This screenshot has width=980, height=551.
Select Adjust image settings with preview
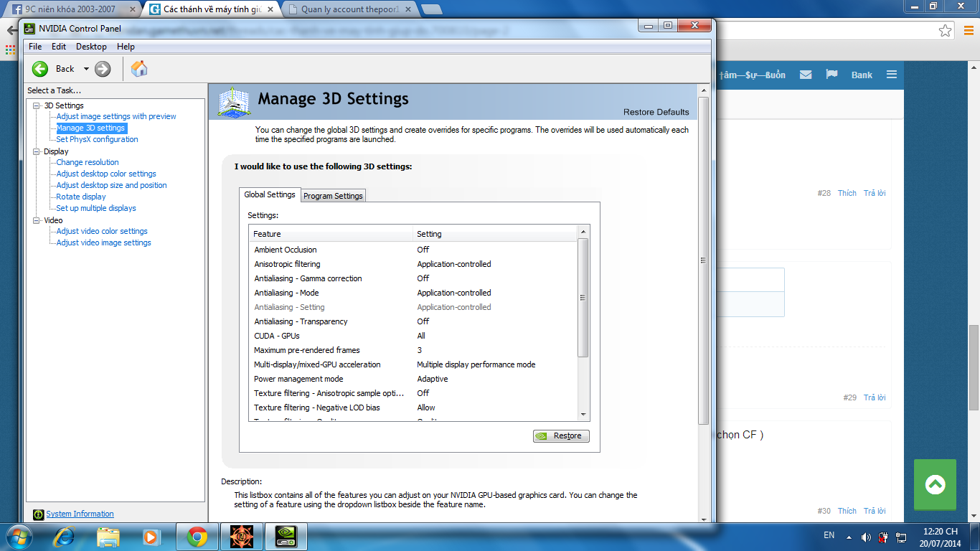coord(116,116)
